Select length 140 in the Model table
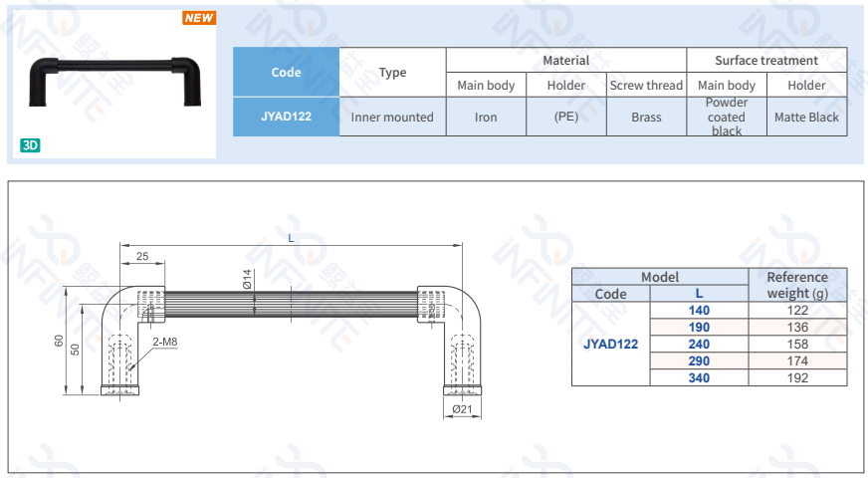 click(699, 310)
